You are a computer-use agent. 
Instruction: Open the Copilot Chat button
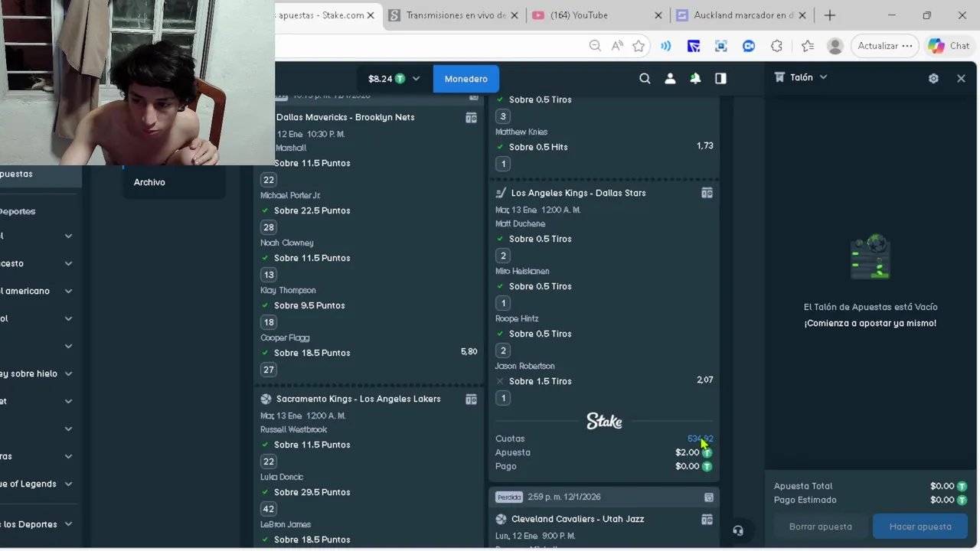[x=949, y=46]
